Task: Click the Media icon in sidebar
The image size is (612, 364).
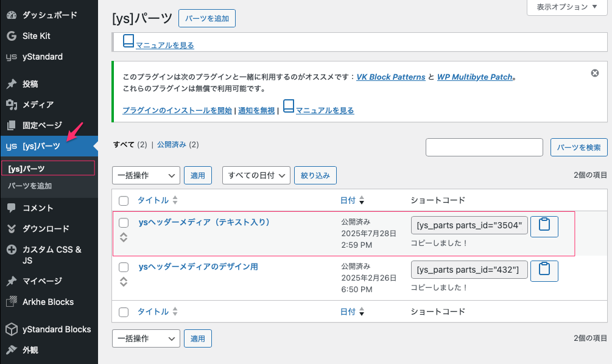Action: pos(11,105)
